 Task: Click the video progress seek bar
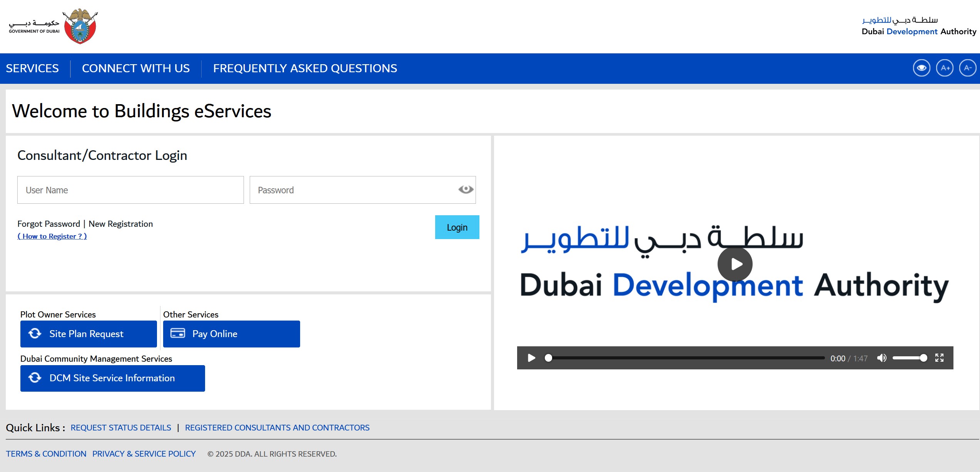[x=685, y=358]
